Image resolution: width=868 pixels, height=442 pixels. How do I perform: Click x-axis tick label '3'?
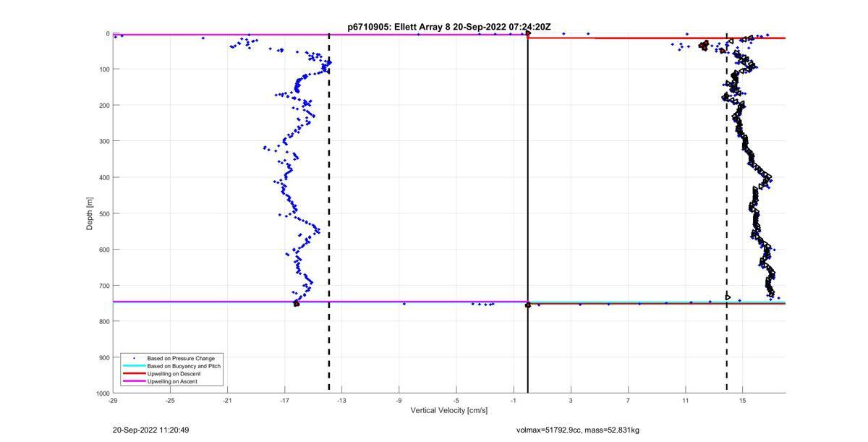(571, 400)
